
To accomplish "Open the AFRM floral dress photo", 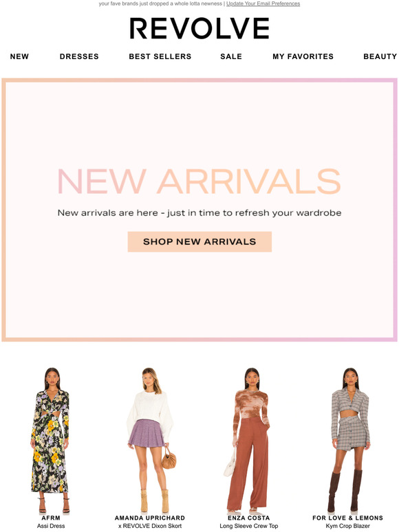I will click(x=51, y=440).
